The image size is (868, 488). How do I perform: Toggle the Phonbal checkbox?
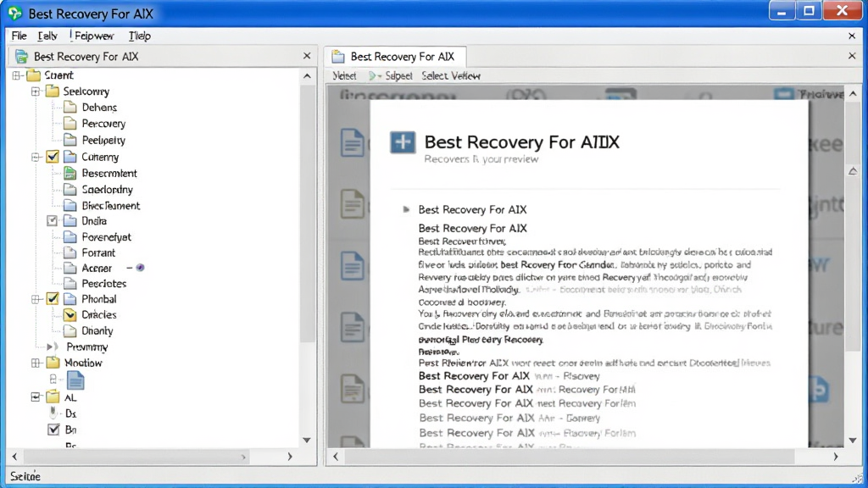coord(53,299)
